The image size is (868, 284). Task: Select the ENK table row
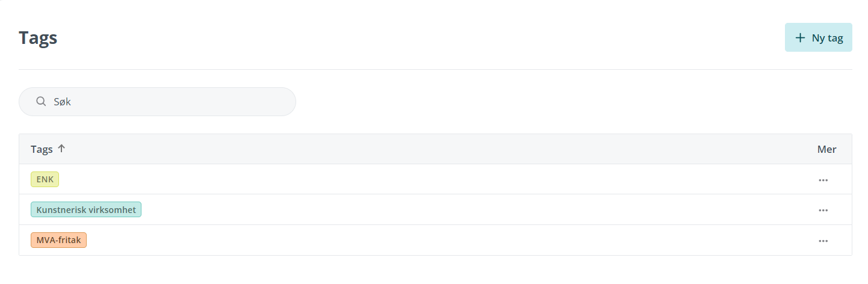click(x=435, y=179)
